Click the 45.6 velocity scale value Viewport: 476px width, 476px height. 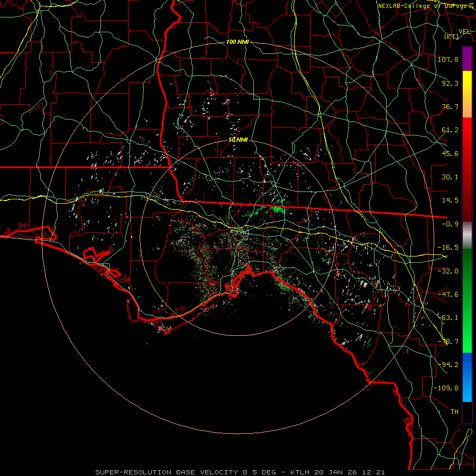tap(450, 153)
